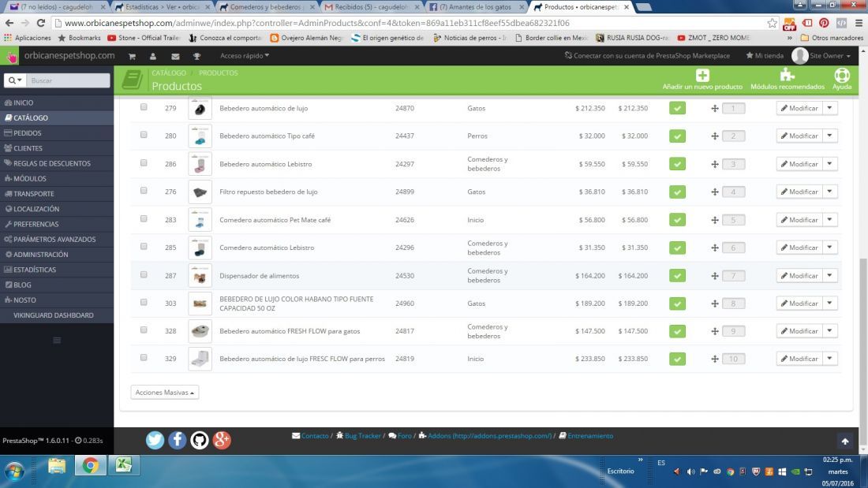Reload the page with browser refresh icon

[x=41, y=23]
